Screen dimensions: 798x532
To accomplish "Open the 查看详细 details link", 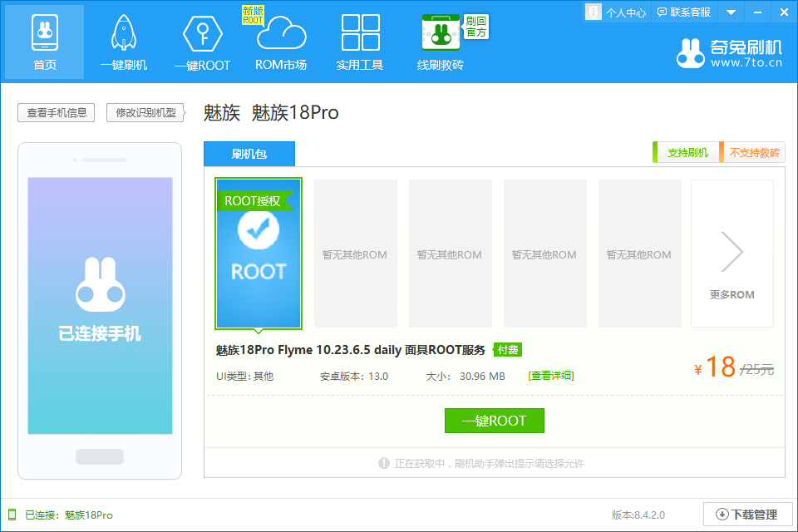I will pyautogui.click(x=550, y=376).
